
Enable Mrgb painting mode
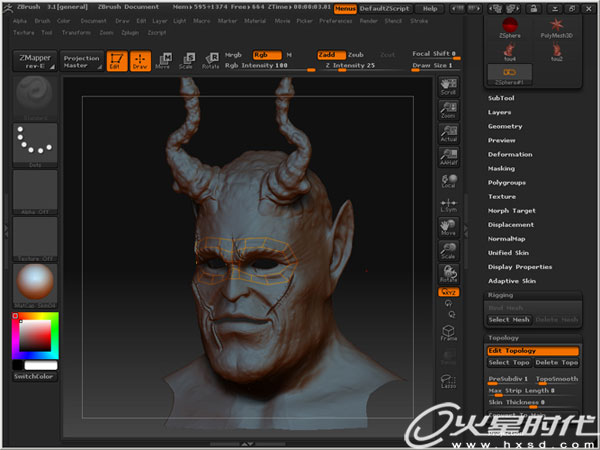coord(233,55)
